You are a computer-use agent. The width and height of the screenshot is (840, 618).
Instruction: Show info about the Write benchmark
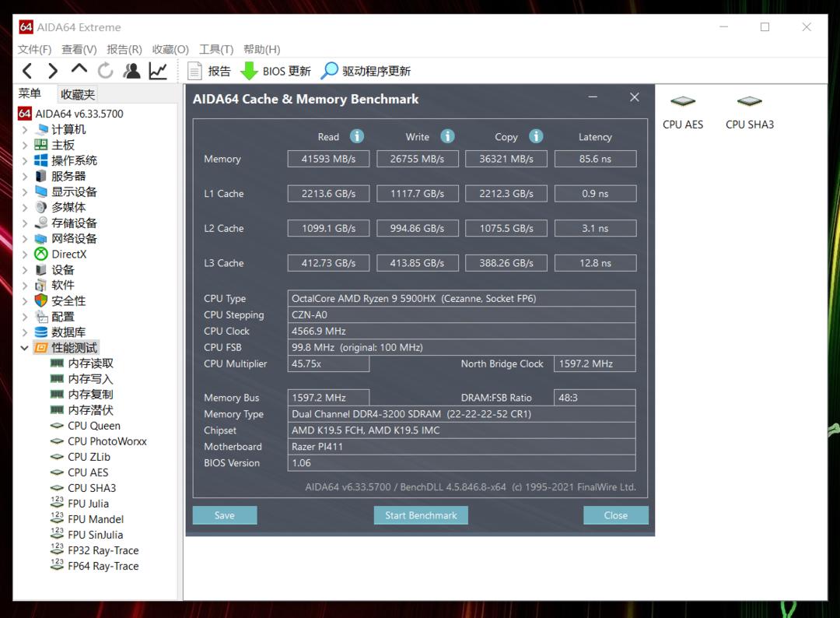(x=447, y=136)
